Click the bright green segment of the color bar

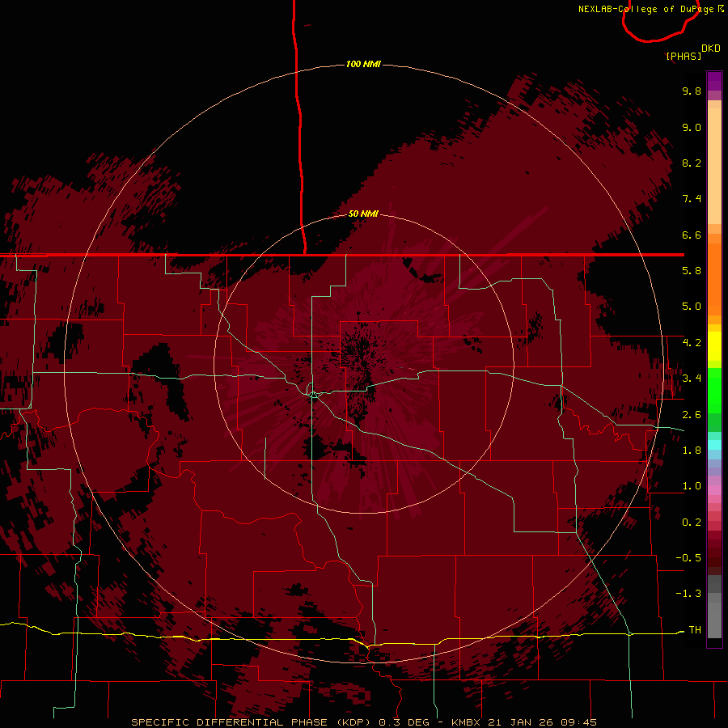coord(714,390)
